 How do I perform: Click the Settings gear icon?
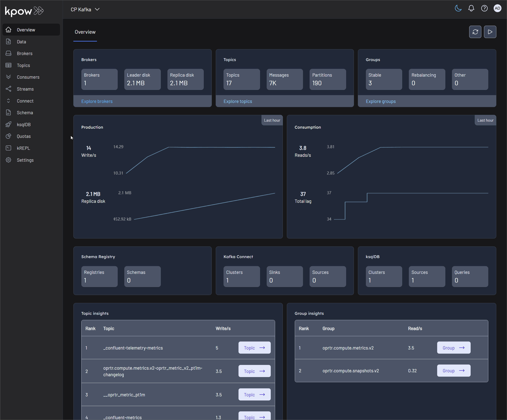[8, 160]
